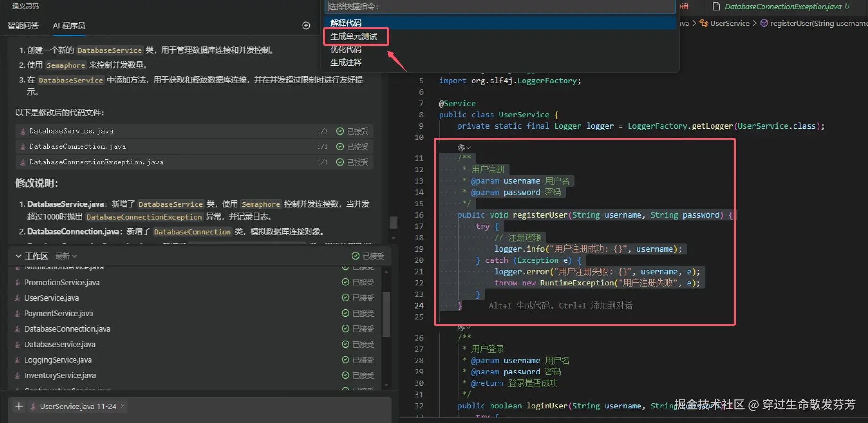Click the accepted check icon in the 工作区 header
Screen dimensions: 868x423
356,256
